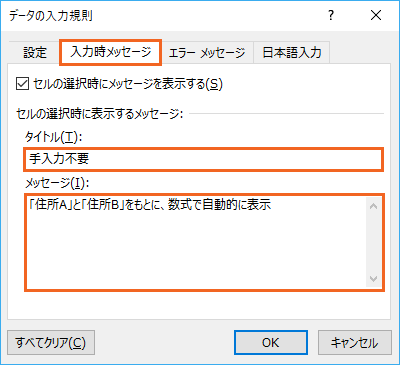
Task: Click the help question mark icon
Action: (x=331, y=15)
